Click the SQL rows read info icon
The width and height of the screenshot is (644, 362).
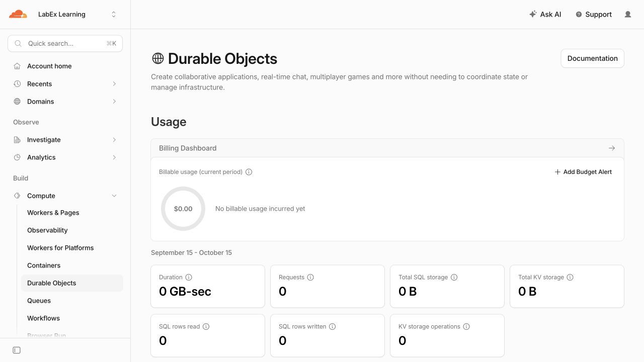[206, 327]
